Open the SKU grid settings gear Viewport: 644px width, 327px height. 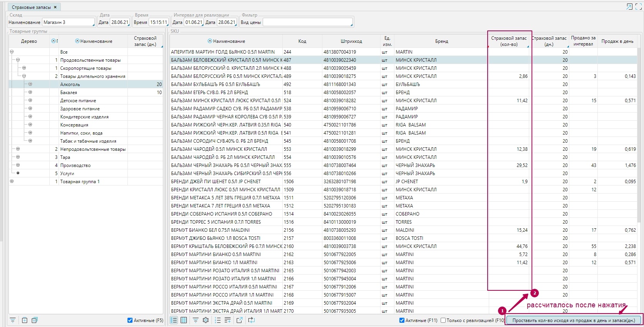206,320
